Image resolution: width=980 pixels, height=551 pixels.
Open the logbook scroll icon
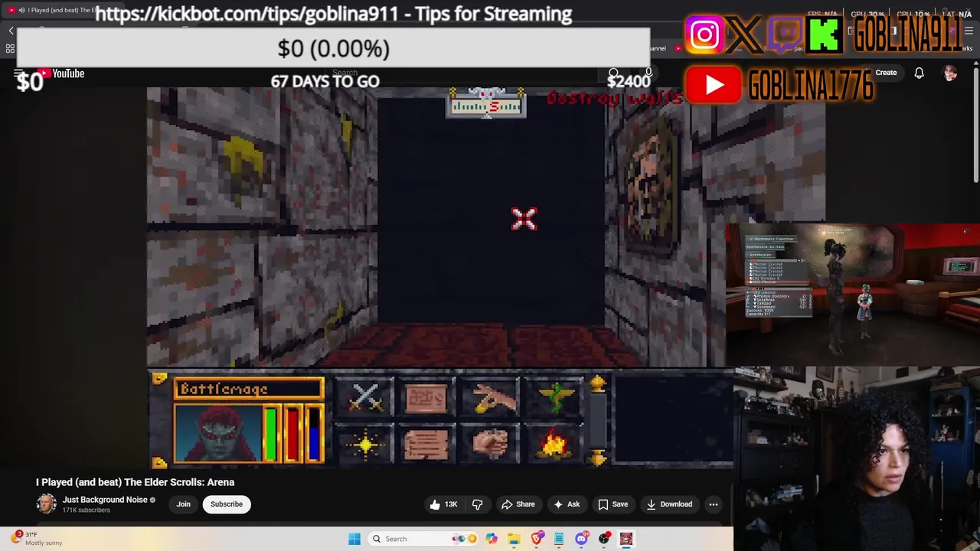point(426,444)
